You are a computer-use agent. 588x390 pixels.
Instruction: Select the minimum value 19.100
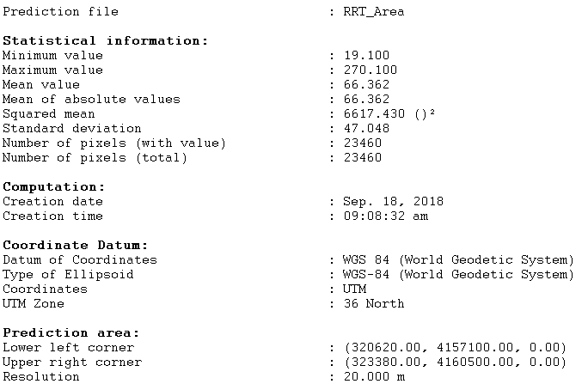366,56
